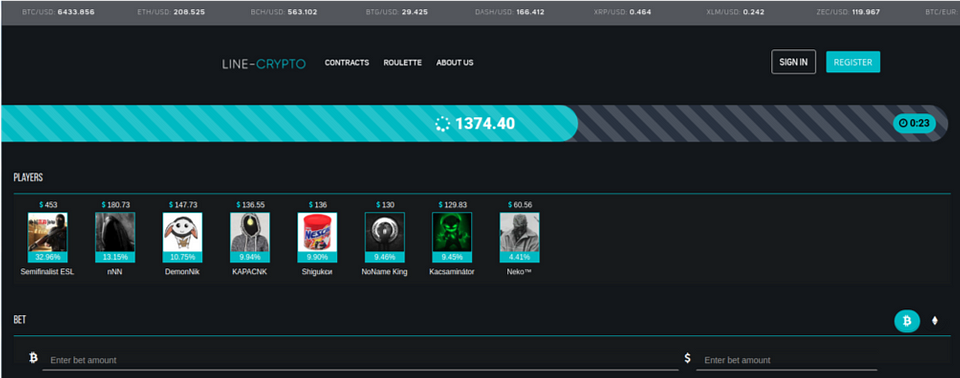Click the 32.96% share label

(48, 257)
